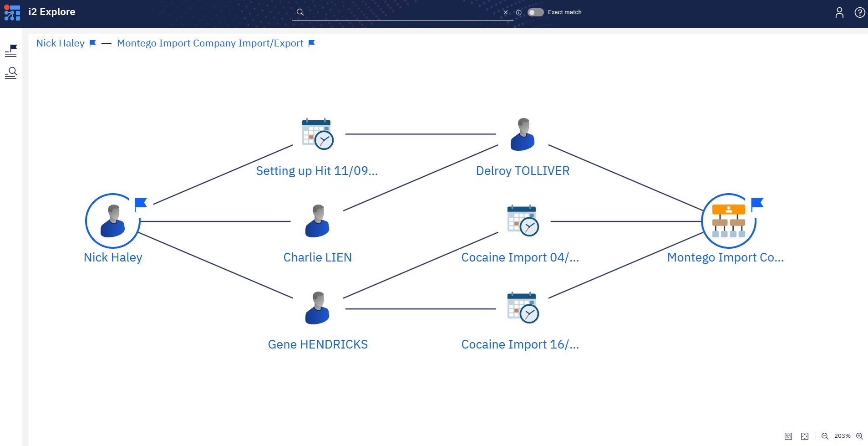
Task: Select the Setting up Hit event node
Action: tap(317, 134)
